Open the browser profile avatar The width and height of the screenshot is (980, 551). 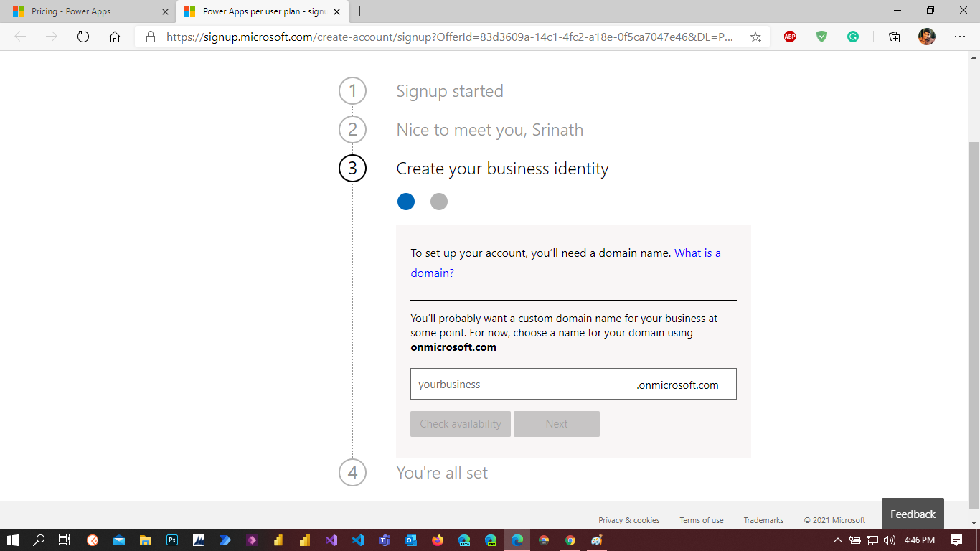coord(927,37)
